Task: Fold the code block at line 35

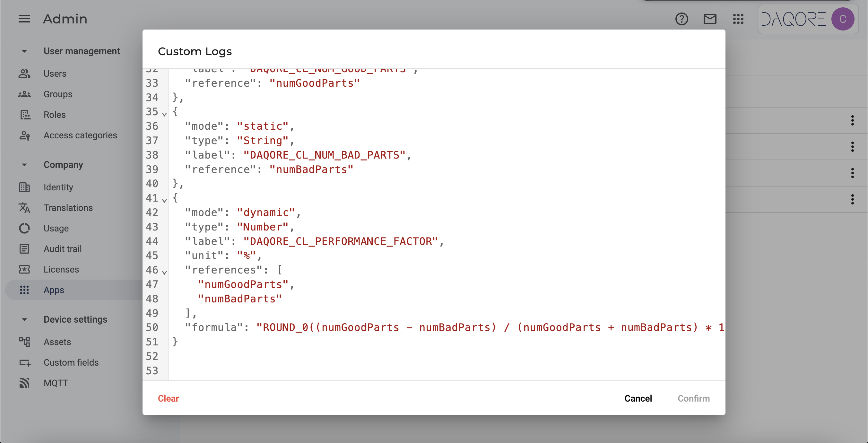Action: 164,114
